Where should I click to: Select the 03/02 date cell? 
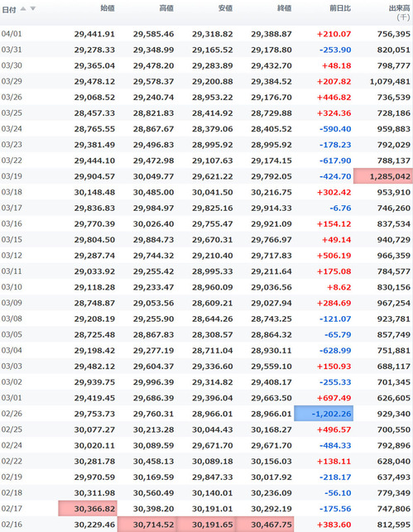[x=12, y=382]
